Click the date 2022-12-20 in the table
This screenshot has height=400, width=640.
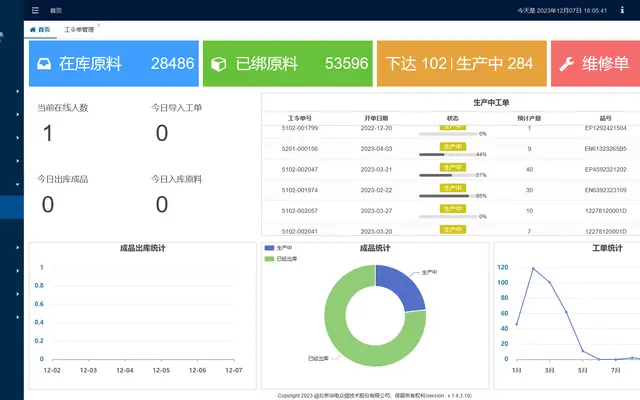click(x=376, y=128)
